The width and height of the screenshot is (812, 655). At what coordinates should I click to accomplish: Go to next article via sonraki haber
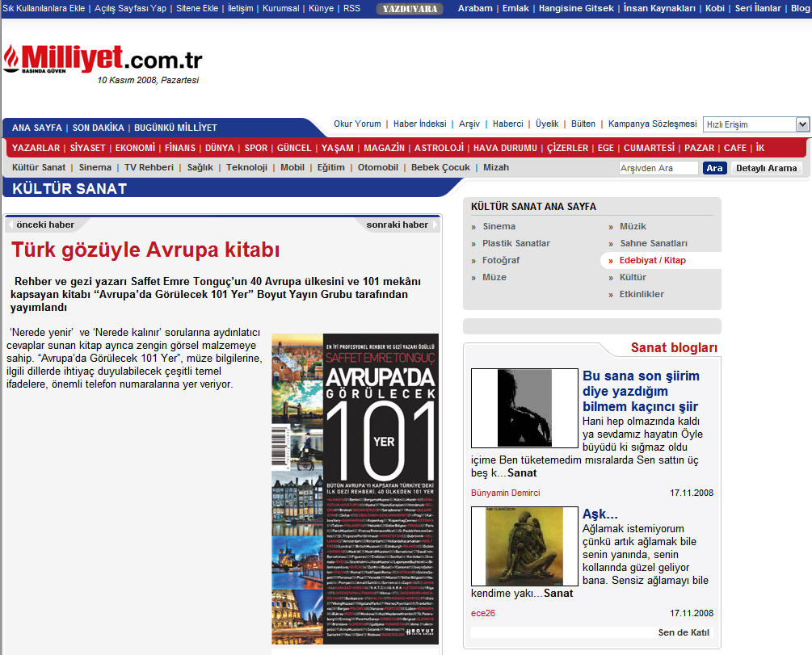click(397, 225)
